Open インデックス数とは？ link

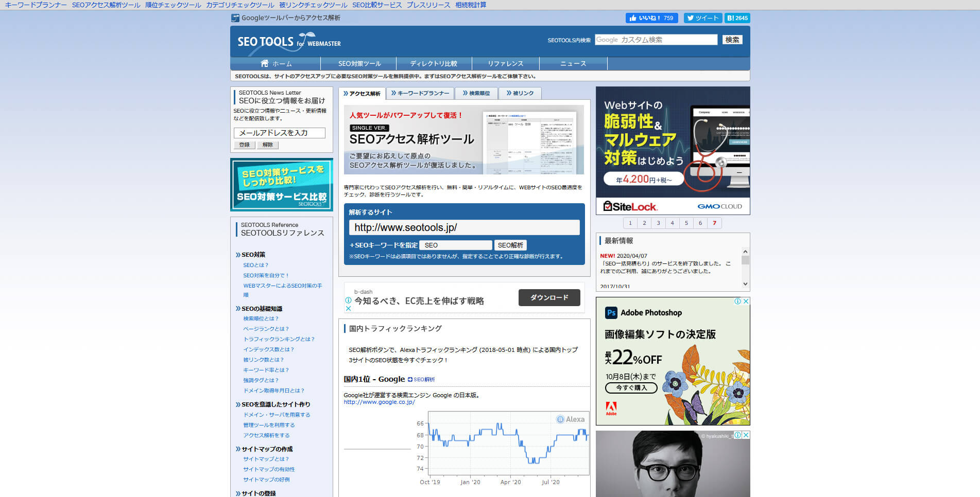269,350
